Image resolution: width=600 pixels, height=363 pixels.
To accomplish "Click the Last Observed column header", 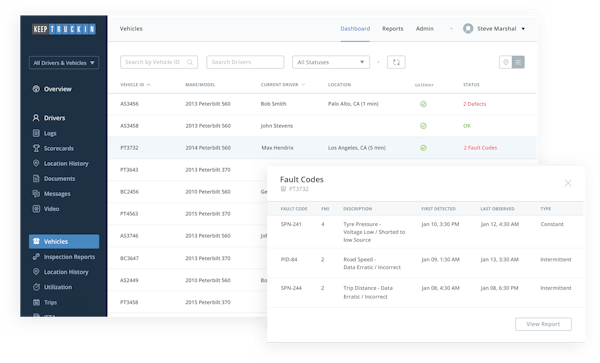I will (497, 209).
